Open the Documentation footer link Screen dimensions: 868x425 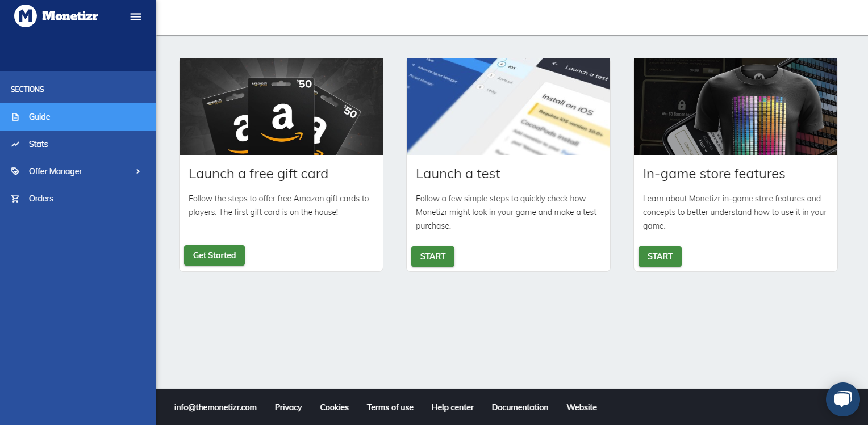click(x=520, y=407)
